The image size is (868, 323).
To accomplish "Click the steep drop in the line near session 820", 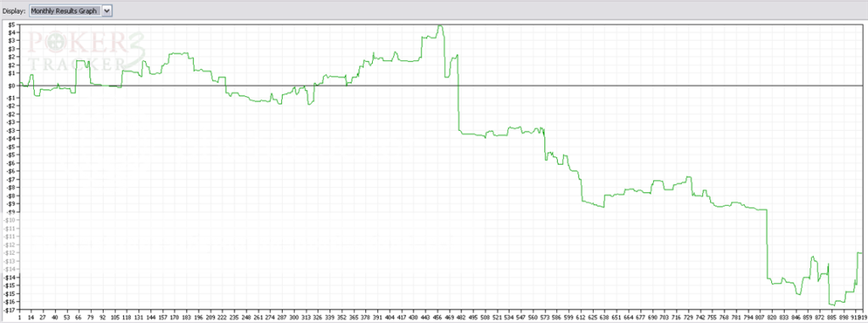I will pos(767,244).
